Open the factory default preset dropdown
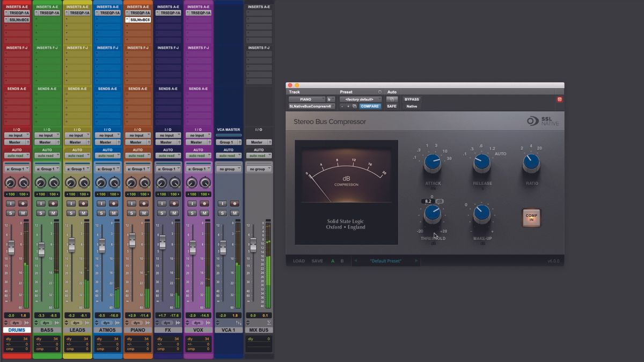The image size is (644, 362). [361, 99]
